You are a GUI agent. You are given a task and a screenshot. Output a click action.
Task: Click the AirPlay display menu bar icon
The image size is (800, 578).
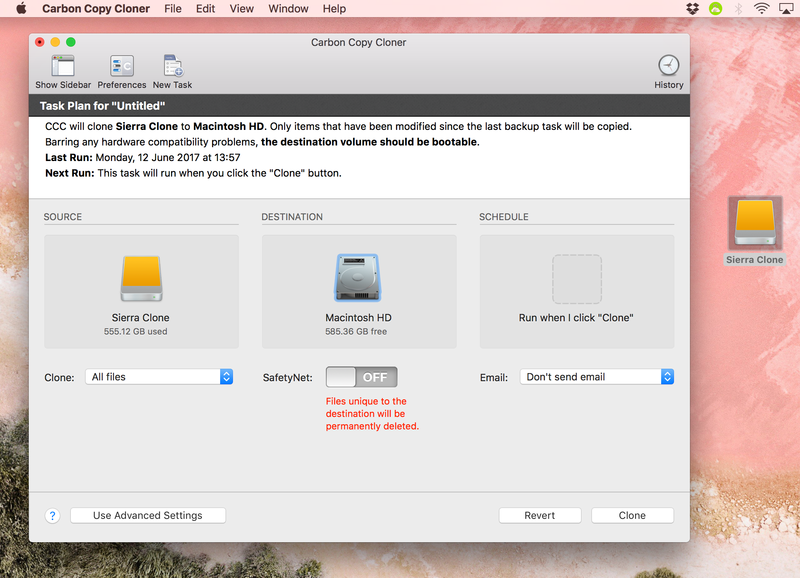pyautogui.click(x=786, y=8)
